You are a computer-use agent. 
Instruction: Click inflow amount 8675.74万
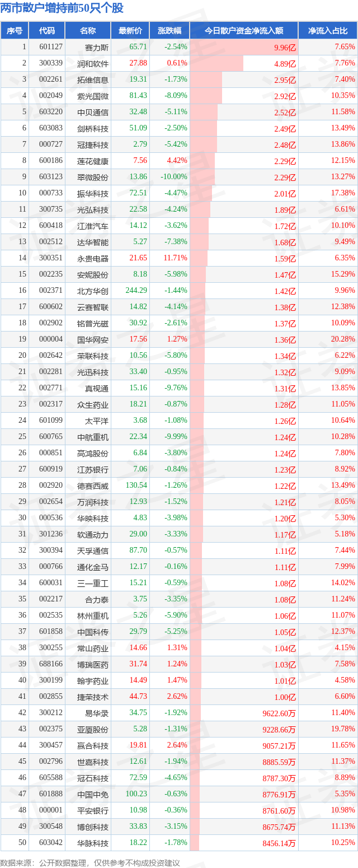(280, 827)
